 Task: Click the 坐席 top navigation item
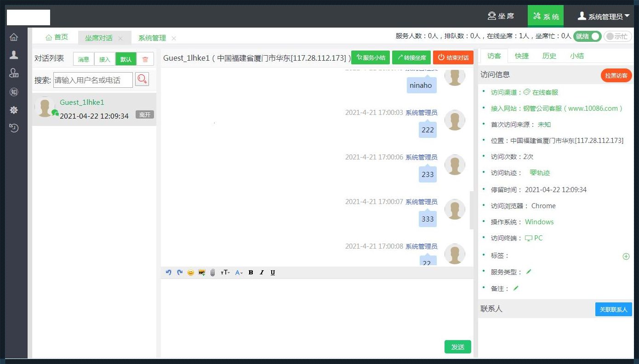click(501, 16)
